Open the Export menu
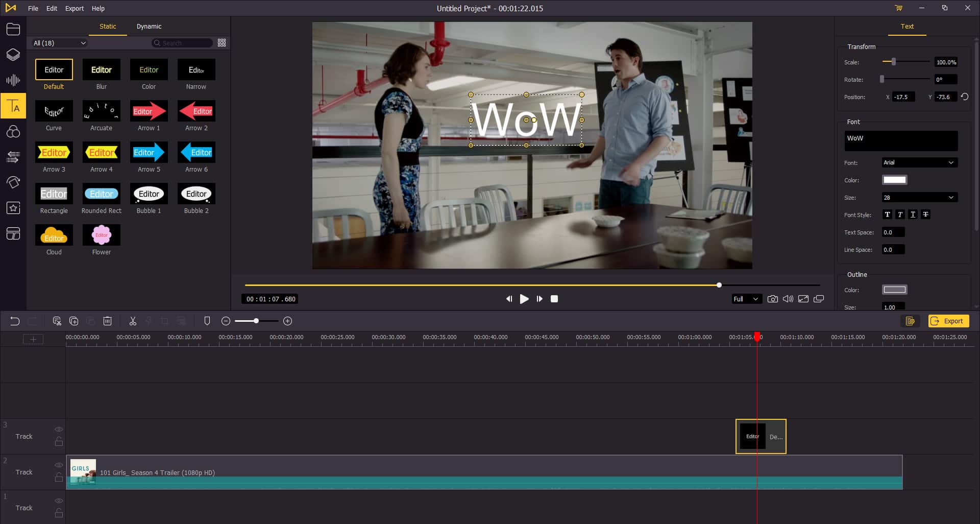Image resolution: width=980 pixels, height=524 pixels. click(x=75, y=8)
